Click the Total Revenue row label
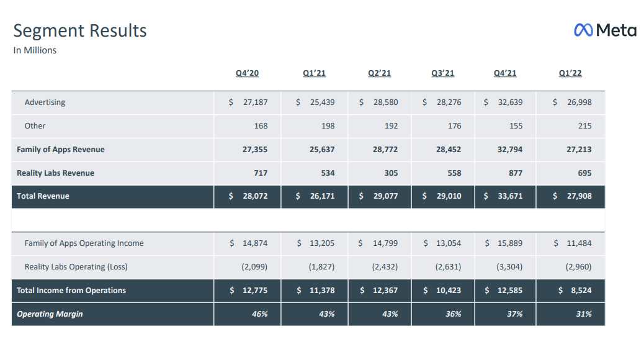 [43, 196]
